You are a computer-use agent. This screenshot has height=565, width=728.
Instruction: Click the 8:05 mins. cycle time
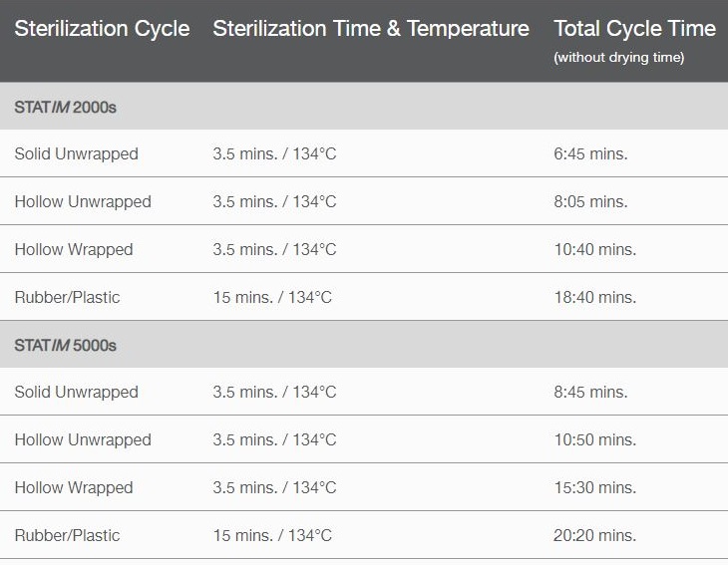coord(590,201)
